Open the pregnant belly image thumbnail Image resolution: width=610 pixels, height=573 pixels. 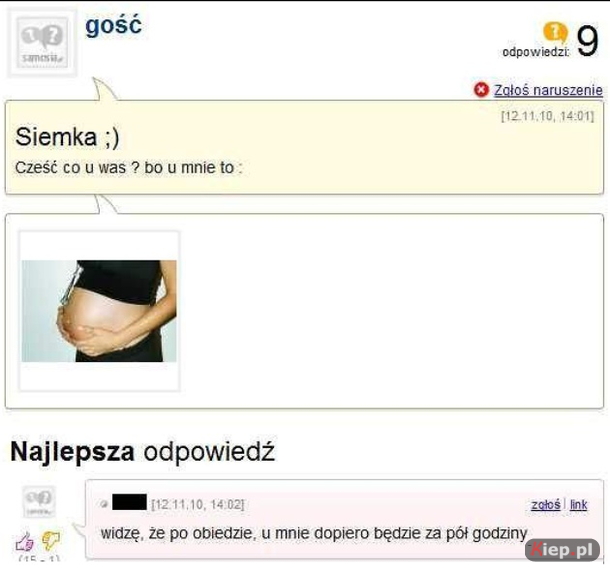tap(99, 311)
